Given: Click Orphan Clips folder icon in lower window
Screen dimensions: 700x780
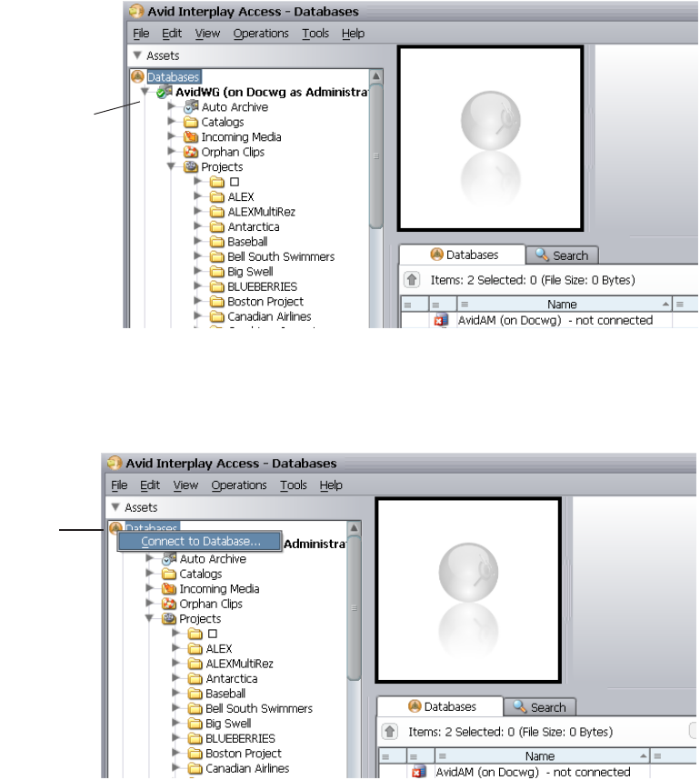Looking at the screenshot, I should pos(169,604).
